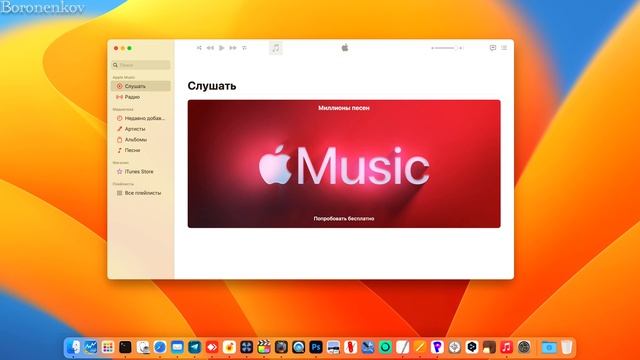Open Песни in the sidebar
Screen dimensions: 640x360
pyautogui.click(x=141, y=150)
